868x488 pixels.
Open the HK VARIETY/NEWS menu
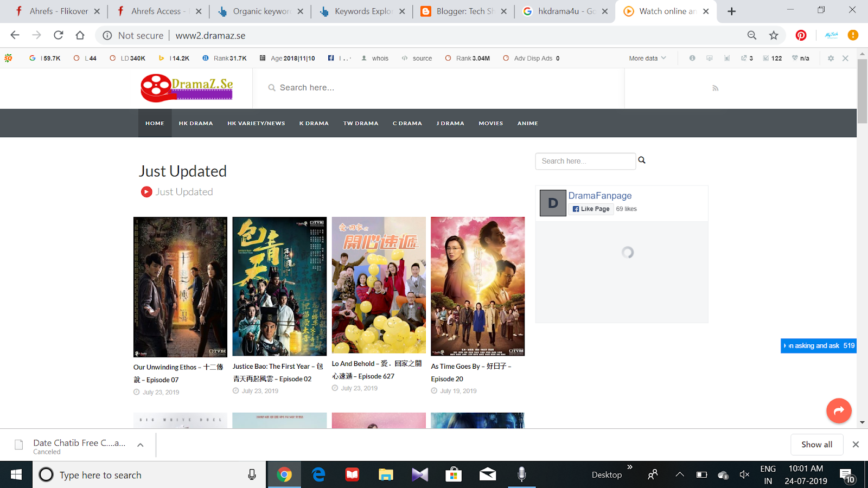[256, 123]
